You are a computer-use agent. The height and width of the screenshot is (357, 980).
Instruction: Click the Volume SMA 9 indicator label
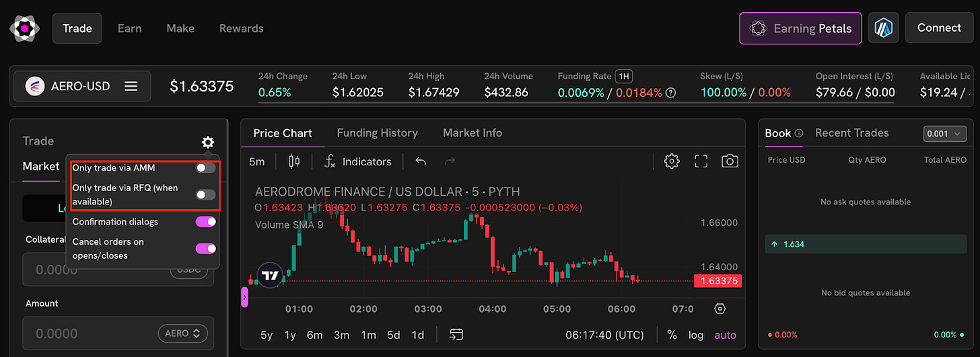(289, 225)
